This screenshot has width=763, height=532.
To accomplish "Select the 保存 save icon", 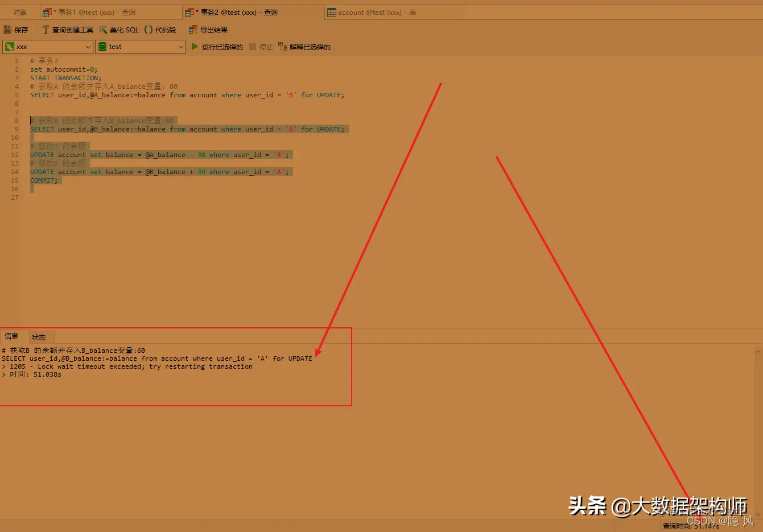I will click(16, 30).
